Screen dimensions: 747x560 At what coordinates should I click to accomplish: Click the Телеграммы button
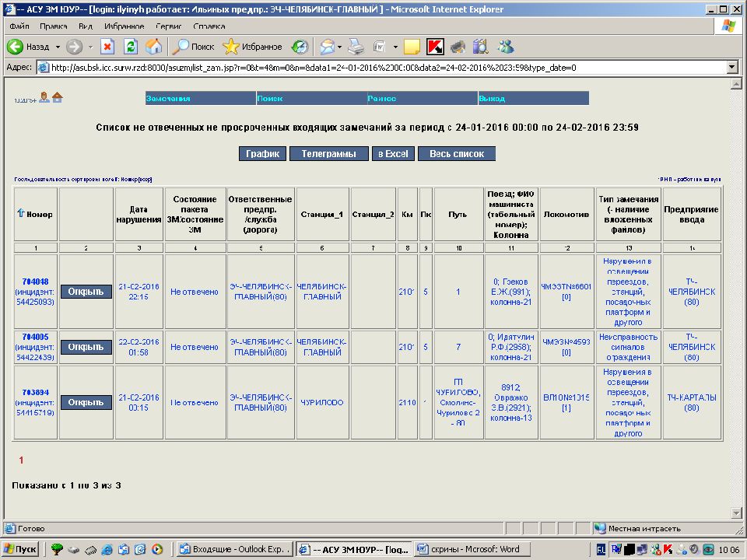pos(328,154)
